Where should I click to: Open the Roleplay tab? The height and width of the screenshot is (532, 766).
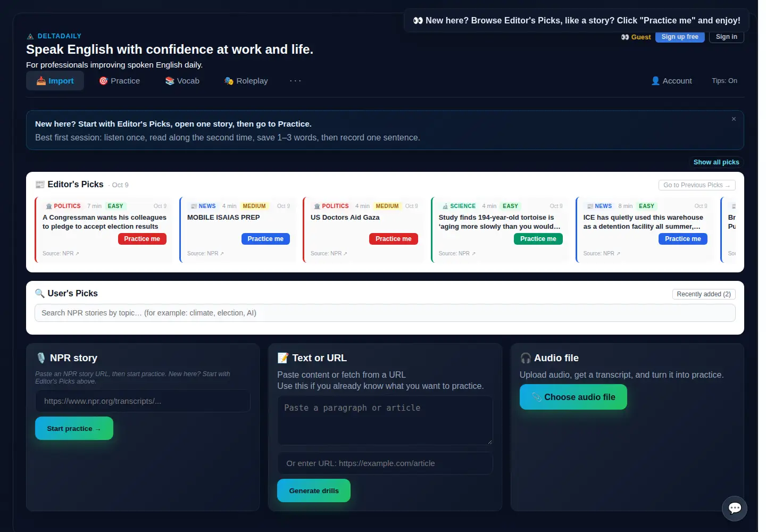tap(246, 81)
